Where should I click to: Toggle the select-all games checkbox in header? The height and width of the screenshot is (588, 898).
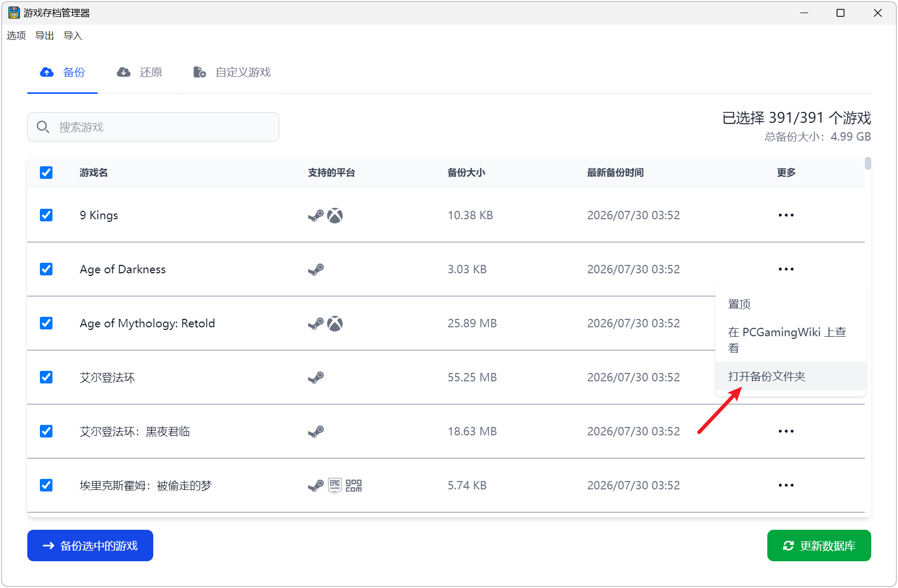[46, 173]
